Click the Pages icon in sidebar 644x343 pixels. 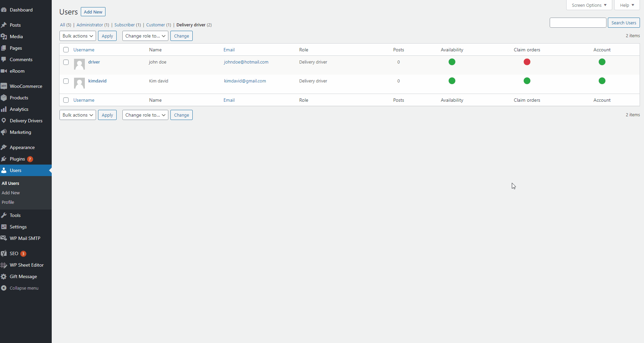click(4, 48)
